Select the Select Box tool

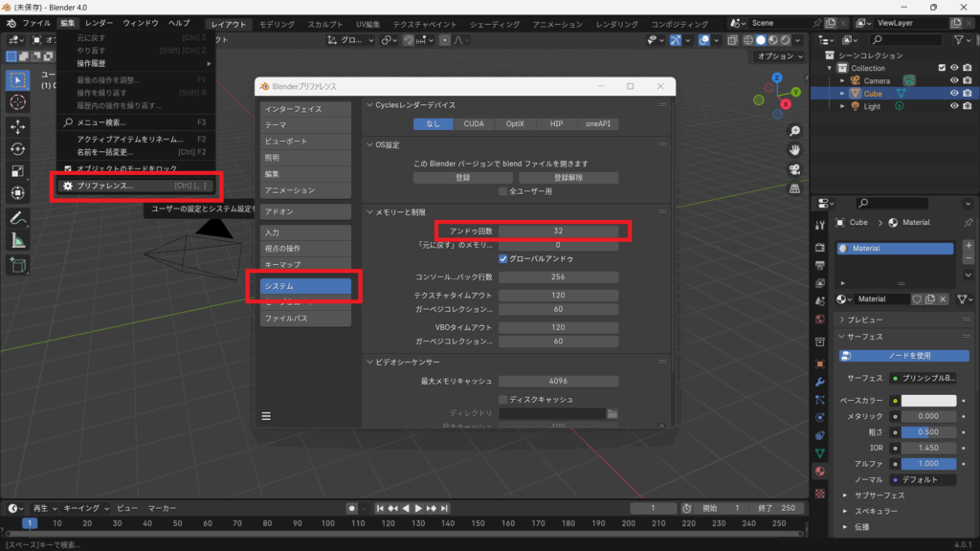coord(17,80)
